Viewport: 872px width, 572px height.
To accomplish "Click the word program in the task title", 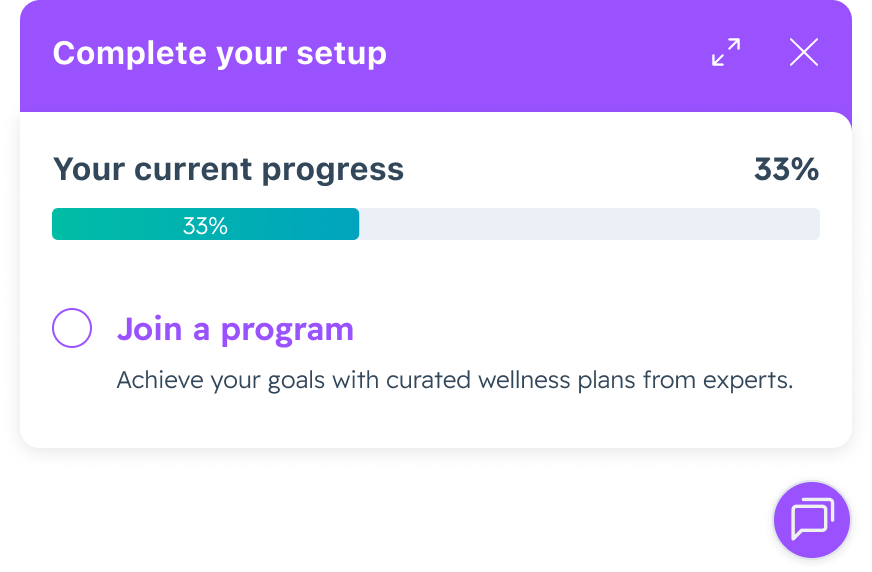I will (287, 330).
